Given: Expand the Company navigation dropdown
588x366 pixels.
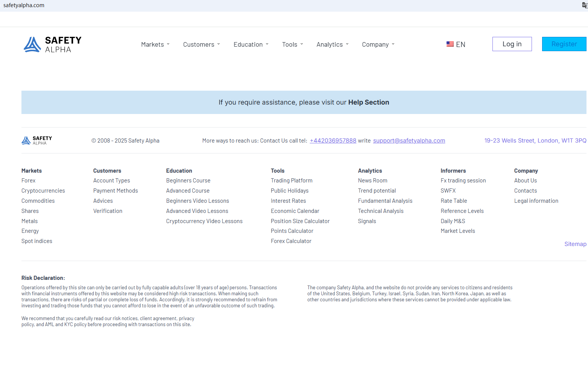Looking at the screenshot, I should [x=378, y=44].
